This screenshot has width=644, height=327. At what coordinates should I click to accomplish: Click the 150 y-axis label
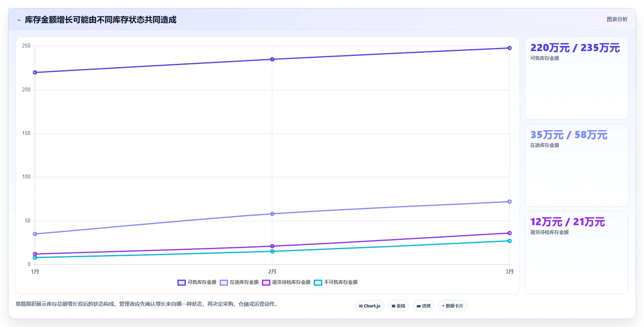pyautogui.click(x=26, y=133)
